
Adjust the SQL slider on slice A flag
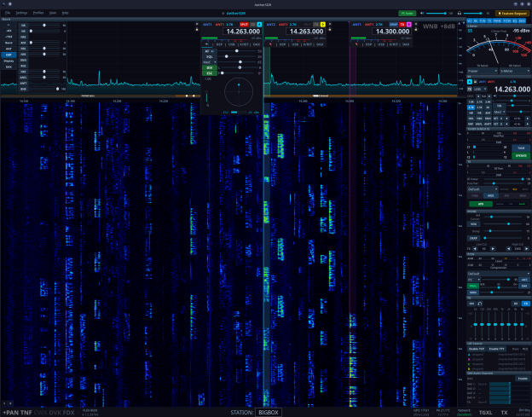(239, 56)
